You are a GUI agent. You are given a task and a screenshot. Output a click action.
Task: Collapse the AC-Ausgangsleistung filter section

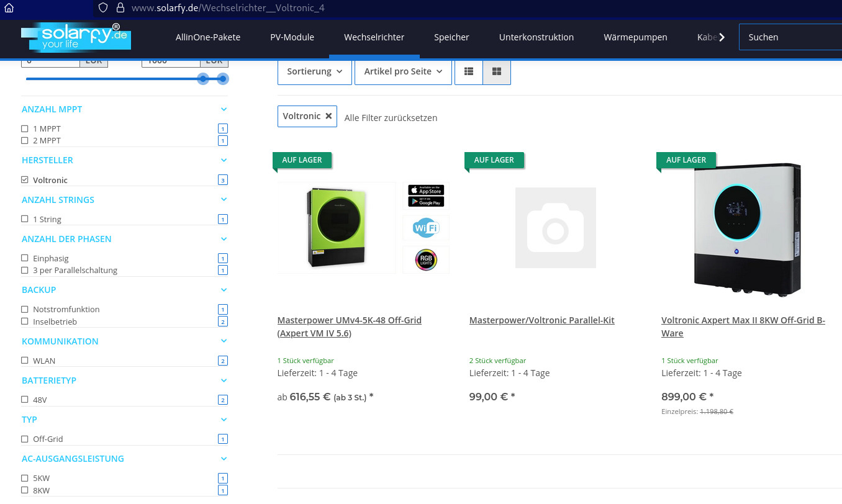tap(224, 458)
